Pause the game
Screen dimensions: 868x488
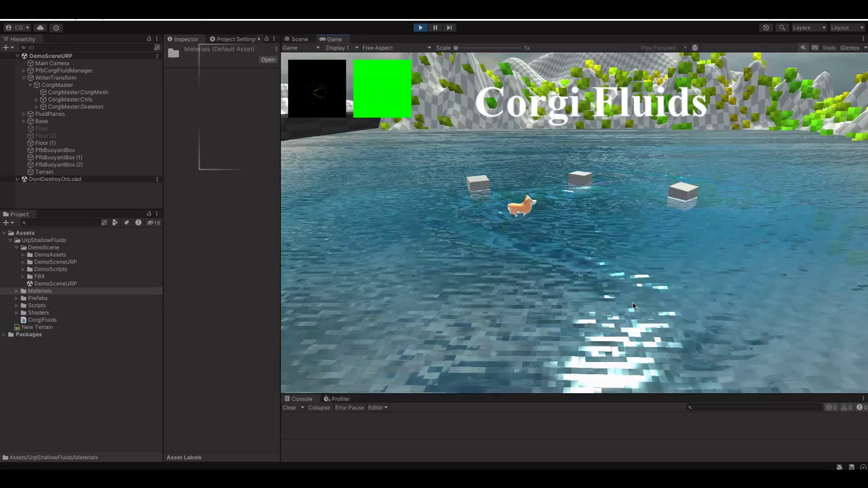tap(435, 28)
